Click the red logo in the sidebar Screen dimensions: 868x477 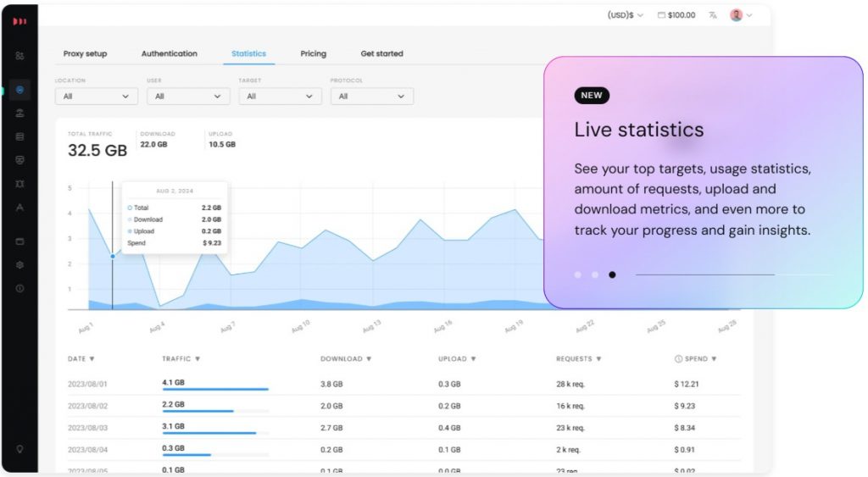pyautogui.click(x=20, y=21)
